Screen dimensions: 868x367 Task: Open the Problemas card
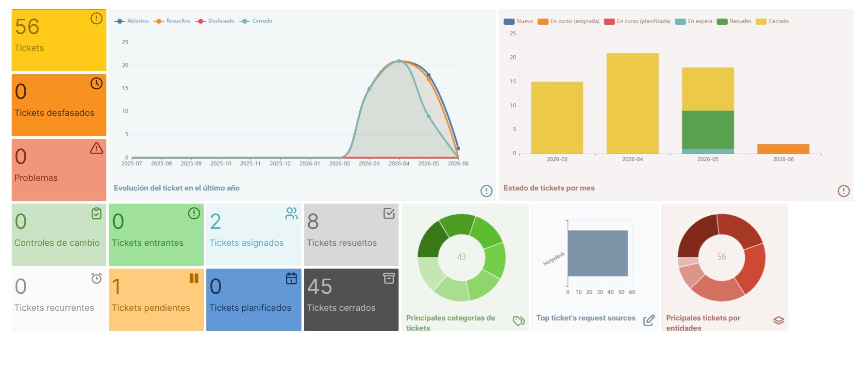59,170
